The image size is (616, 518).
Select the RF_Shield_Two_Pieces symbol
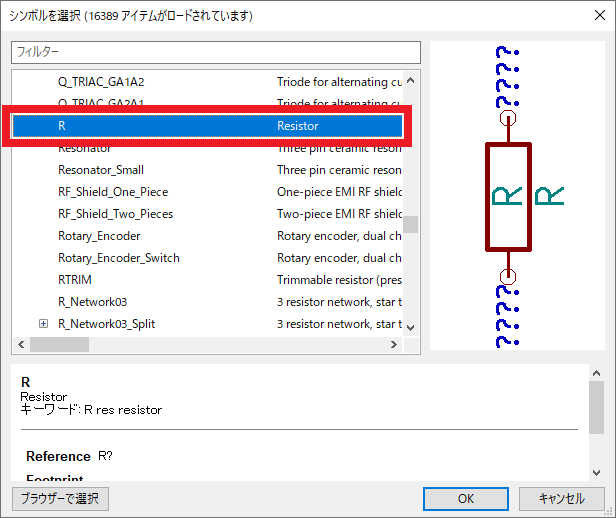(x=115, y=214)
